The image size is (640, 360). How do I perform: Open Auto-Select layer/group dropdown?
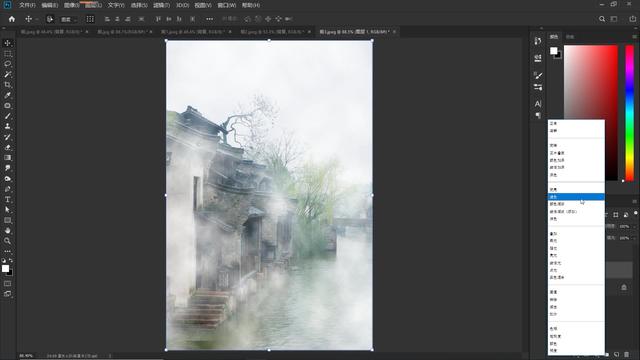tap(69, 19)
